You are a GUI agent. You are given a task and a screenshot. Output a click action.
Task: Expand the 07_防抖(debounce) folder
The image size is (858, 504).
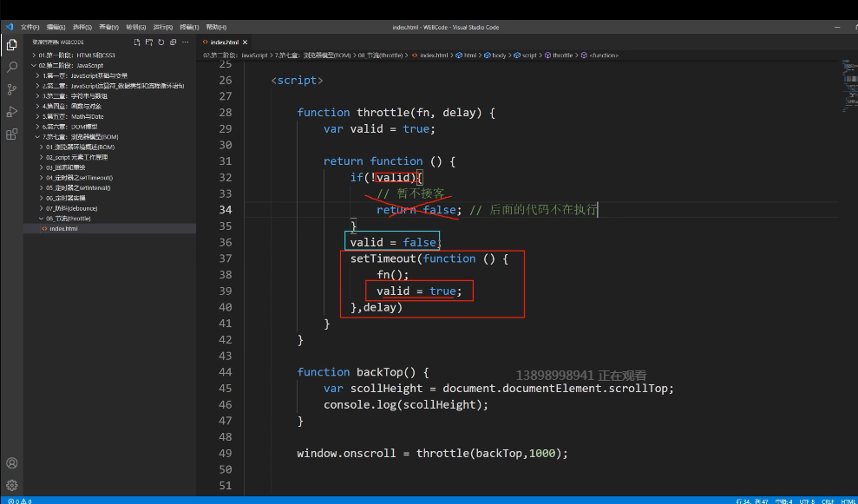click(x=109, y=208)
